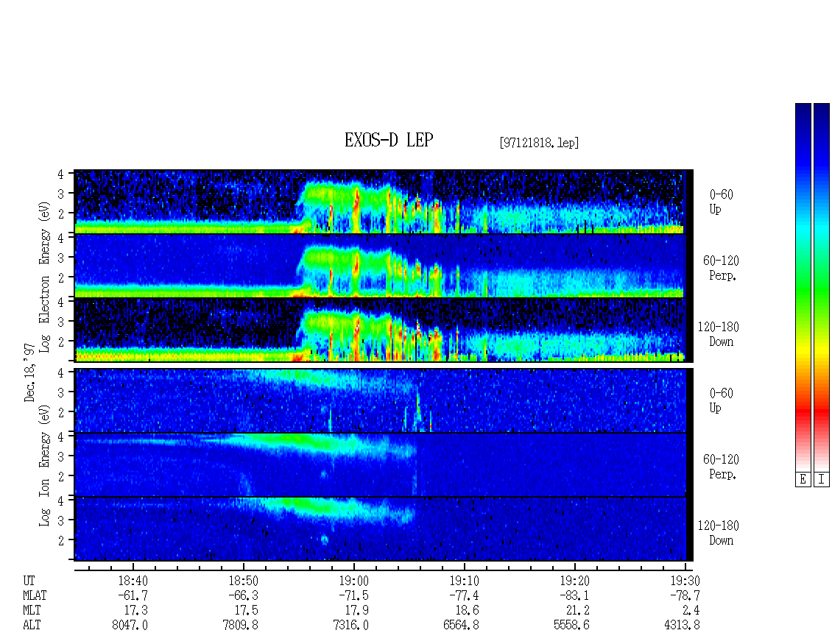The width and height of the screenshot is (832, 644).
Task: Click the electron color scale bar above E
Action: 803,287
